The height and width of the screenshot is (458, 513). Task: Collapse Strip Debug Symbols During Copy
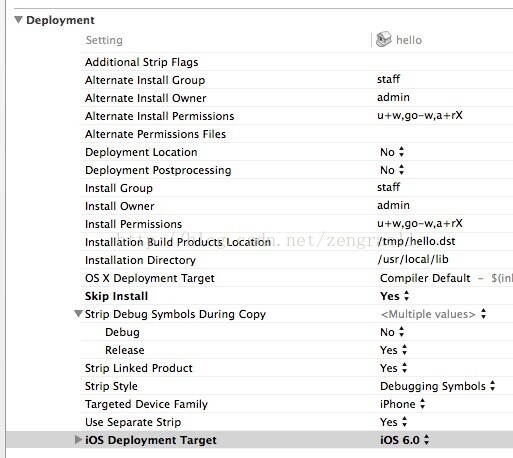pos(78,314)
